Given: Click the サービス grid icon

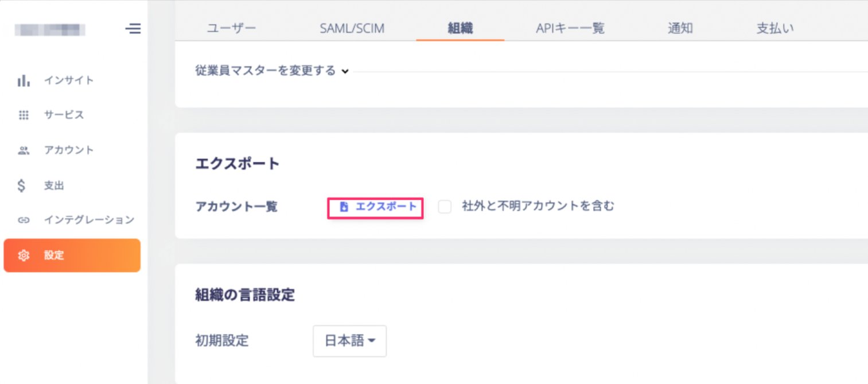Looking at the screenshot, I should (x=24, y=115).
